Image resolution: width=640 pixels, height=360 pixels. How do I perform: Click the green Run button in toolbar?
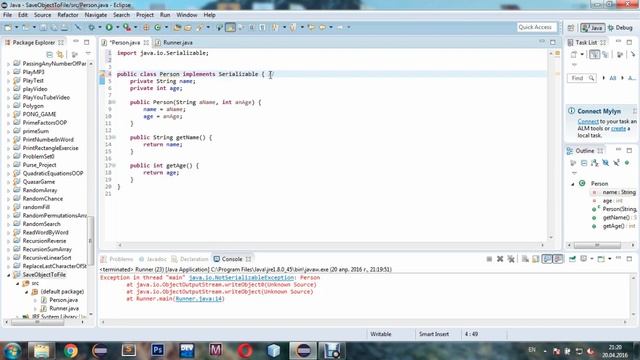pos(109,27)
